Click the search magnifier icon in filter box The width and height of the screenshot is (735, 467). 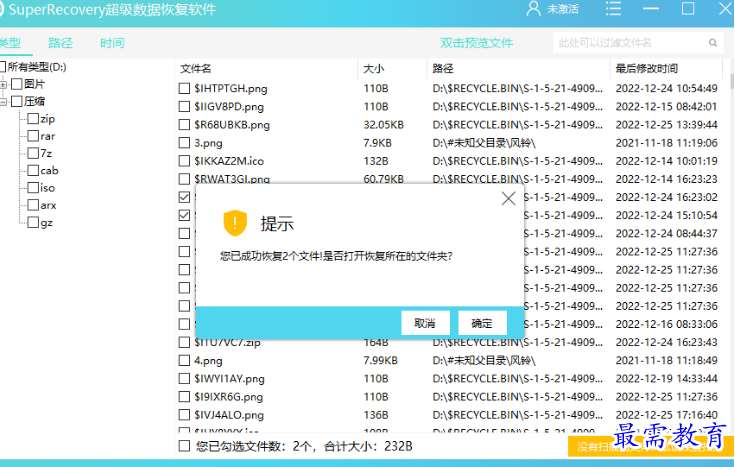click(712, 43)
